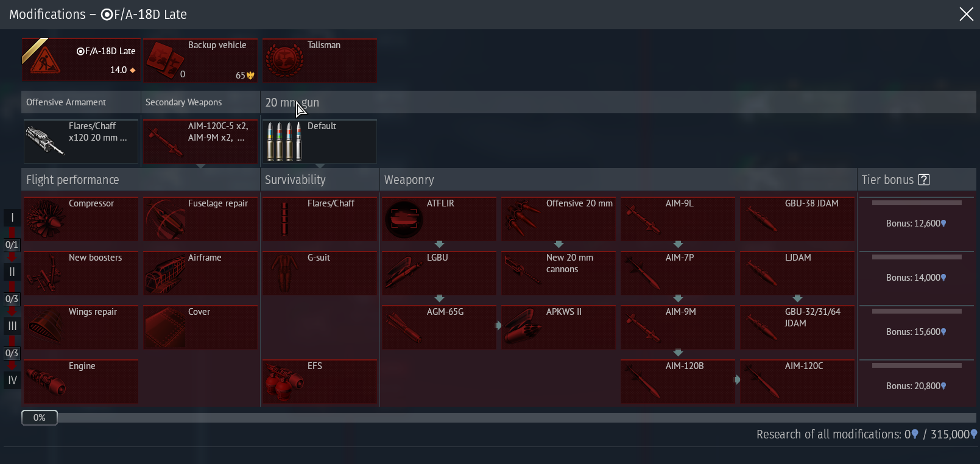Click the Engine modification icon
The height and width of the screenshot is (464, 980).
[46, 381]
